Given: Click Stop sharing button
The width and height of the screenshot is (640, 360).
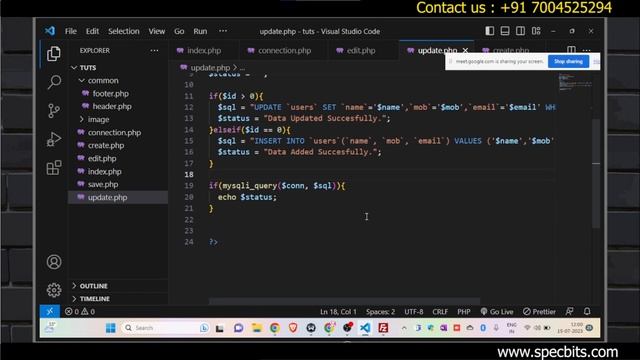Looking at the screenshot, I should [568, 61].
